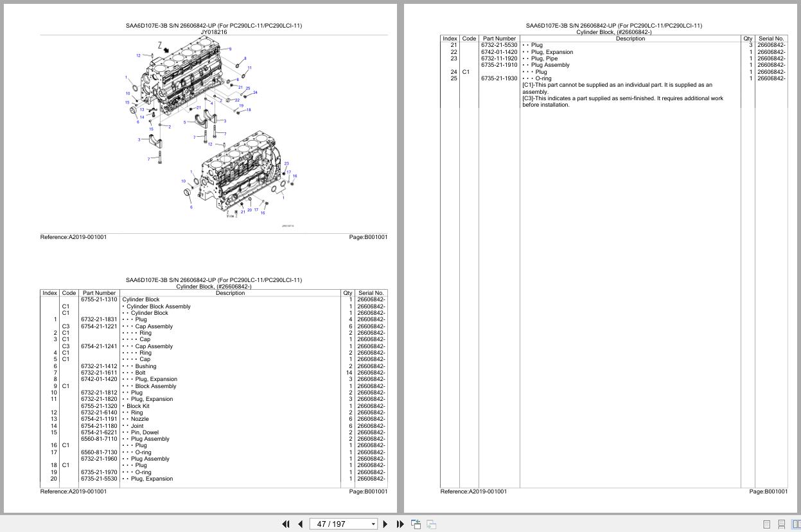Select part number 6732-21-5530 on right page
801x532 pixels.
(x=499, y=45)
